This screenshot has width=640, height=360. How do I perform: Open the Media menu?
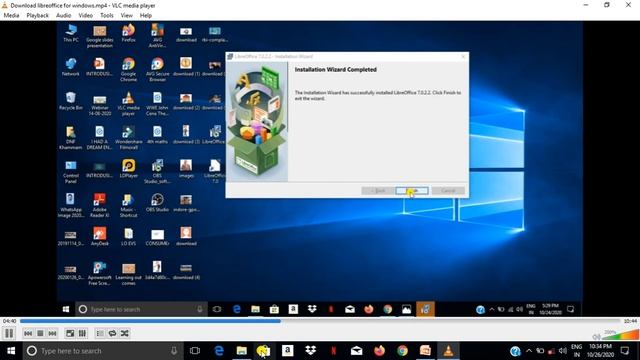[11, 16]
